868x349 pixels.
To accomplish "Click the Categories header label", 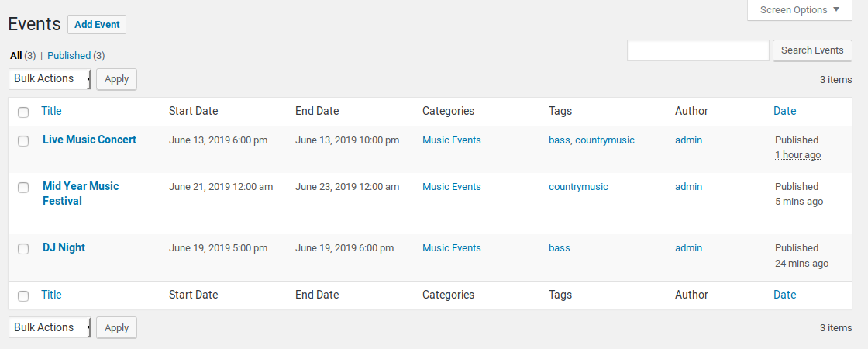I will click(449, 111).
